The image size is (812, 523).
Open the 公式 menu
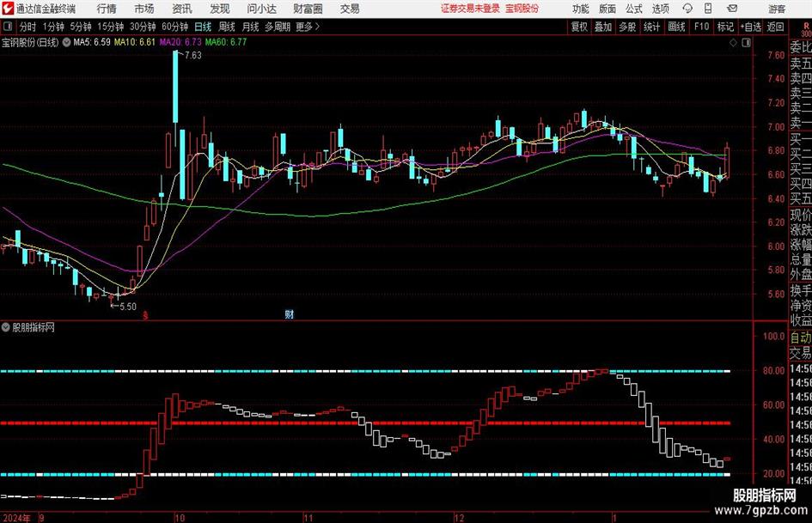click(634, 9)
